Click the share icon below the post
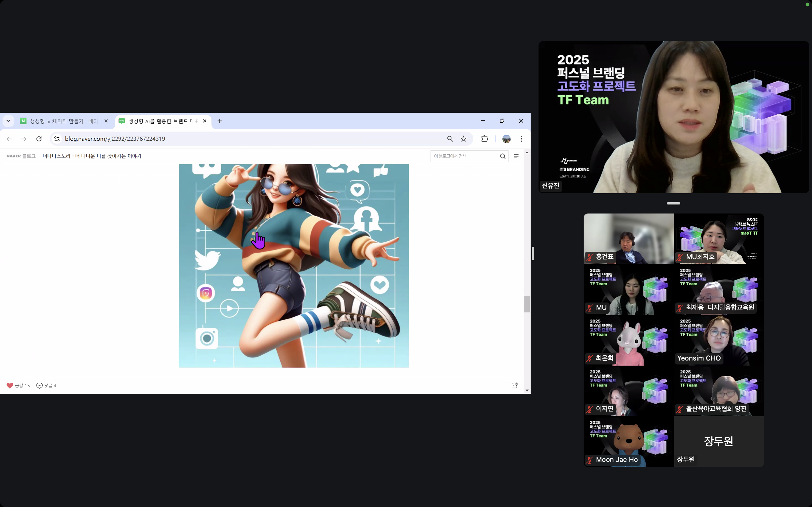 point(515,386)
